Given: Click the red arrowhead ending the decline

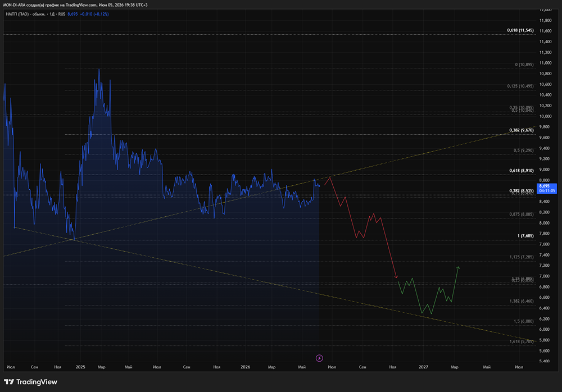Looking at the screenshot, I should click(x=396, y=276).
